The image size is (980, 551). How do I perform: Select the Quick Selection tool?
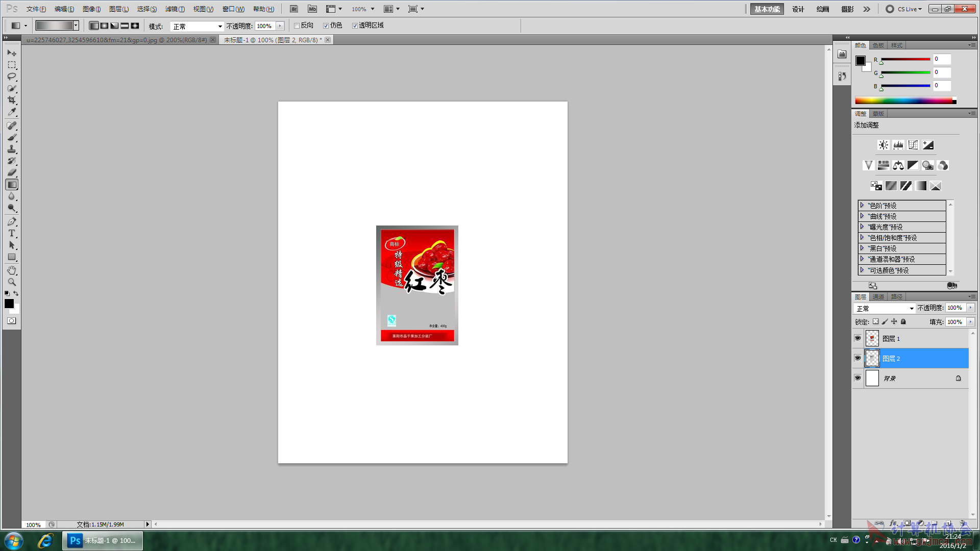coord(12,88)
